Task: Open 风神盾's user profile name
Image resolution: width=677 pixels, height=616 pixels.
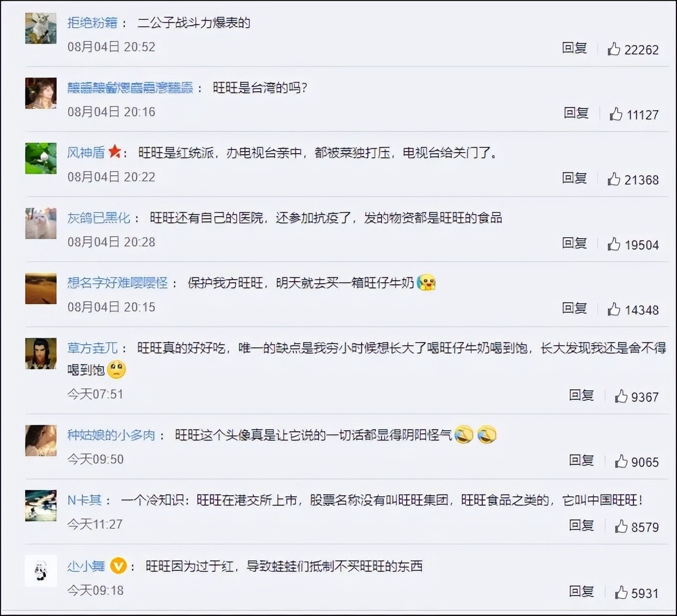Action: coord(86,153)
